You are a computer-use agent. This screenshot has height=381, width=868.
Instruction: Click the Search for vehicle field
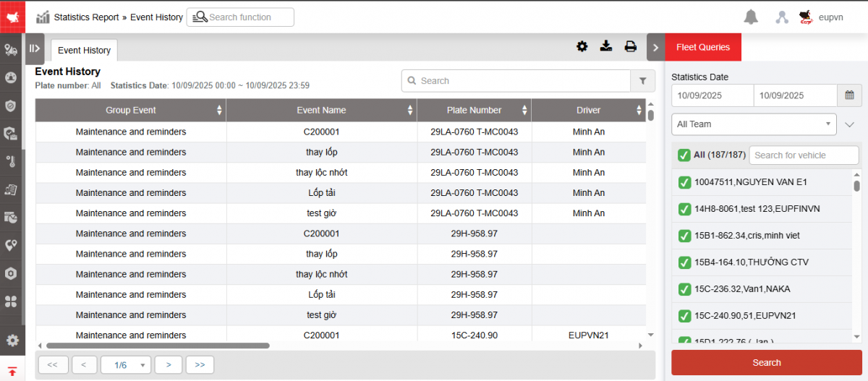pyautogui.click(x=803, y=155)
